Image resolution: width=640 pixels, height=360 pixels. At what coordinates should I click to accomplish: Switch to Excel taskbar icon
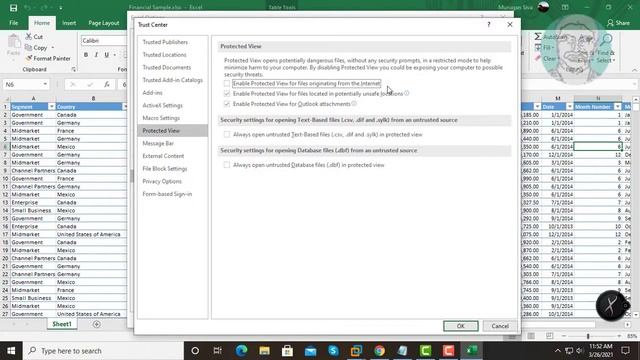(x=471, y=351)
